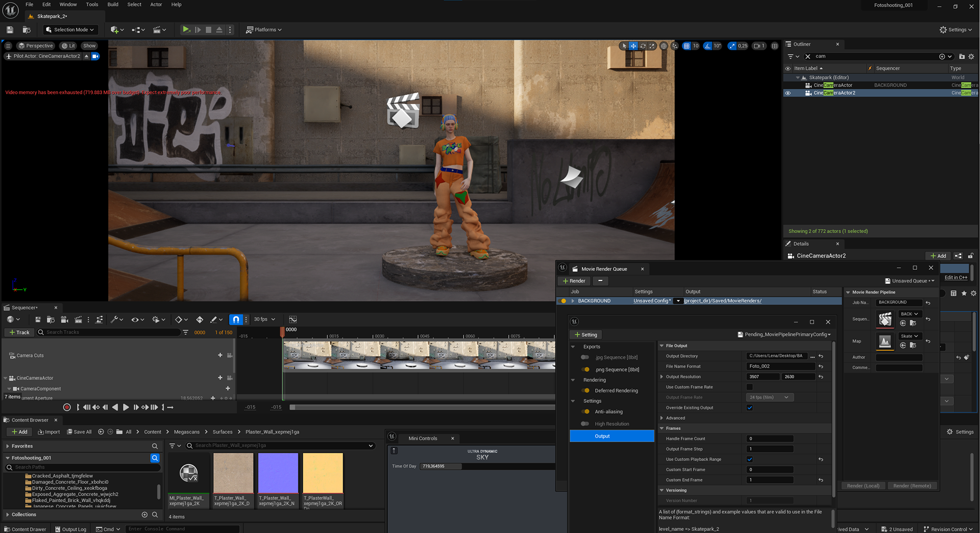Open the Render Movie clapperboard icon in Sequencer
Image resolution: width=980 pixels, height=533 pixels.
(78, 319)
